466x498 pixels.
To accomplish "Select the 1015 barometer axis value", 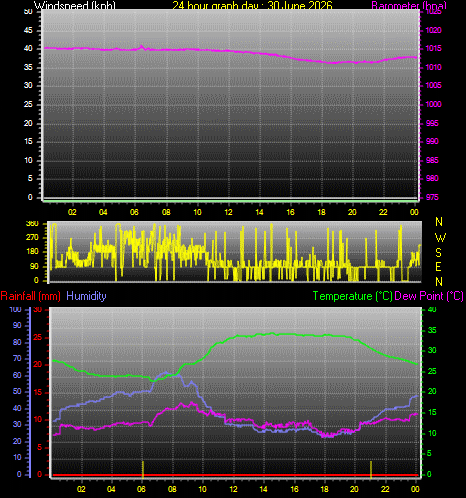I will [433, 49].
